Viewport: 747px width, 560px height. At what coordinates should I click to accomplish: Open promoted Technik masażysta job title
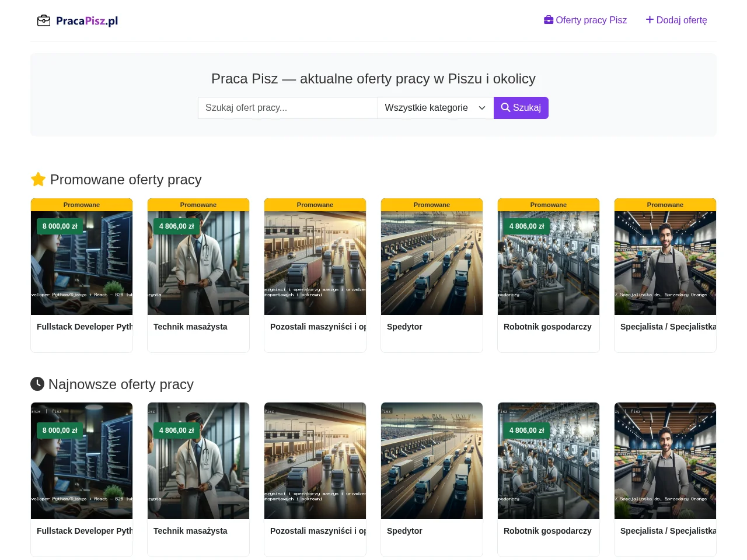click(x=190, y=327)
